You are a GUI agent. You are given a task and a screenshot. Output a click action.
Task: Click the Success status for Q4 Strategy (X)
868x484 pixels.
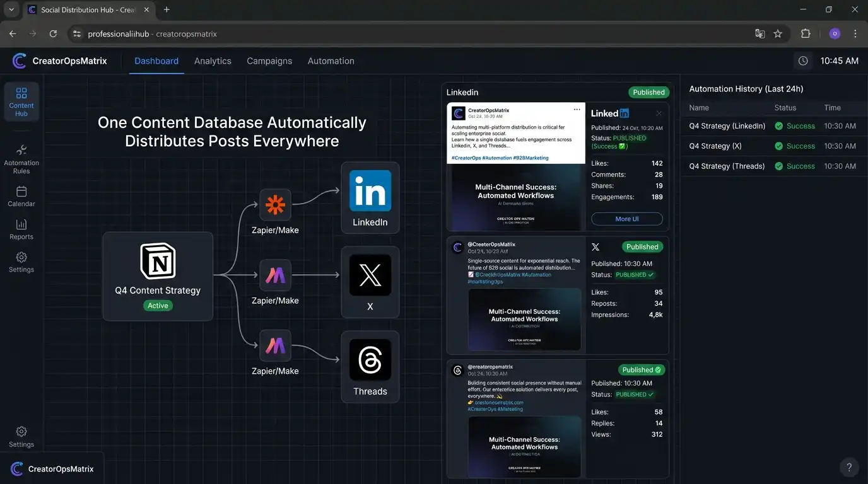[x=795, y=146]
